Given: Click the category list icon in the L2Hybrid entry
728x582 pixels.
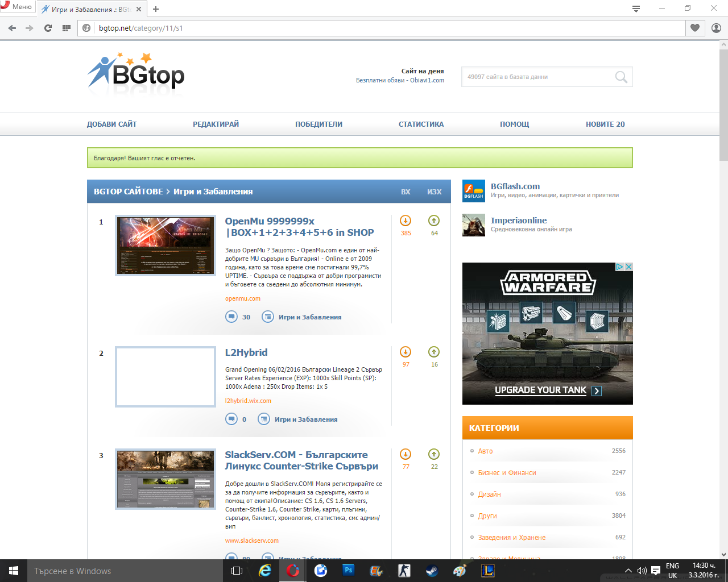Looking at the screenshot, I should [x=264, y=419].
